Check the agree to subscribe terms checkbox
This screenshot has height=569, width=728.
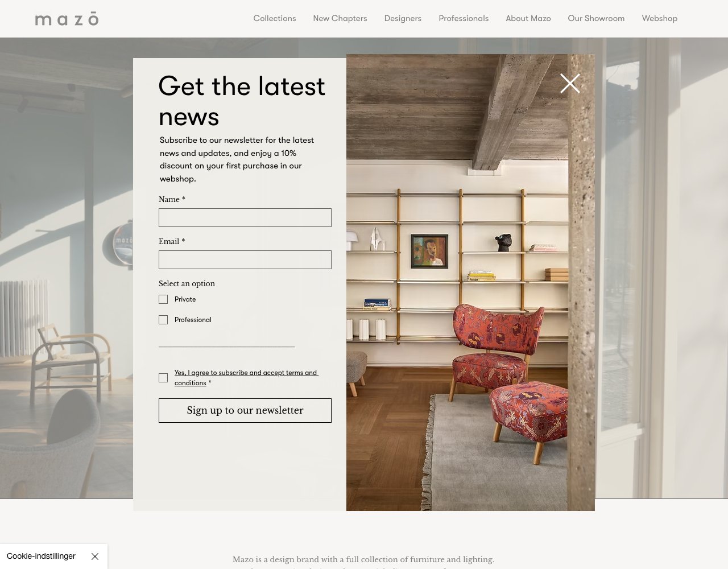coord(163,378)
